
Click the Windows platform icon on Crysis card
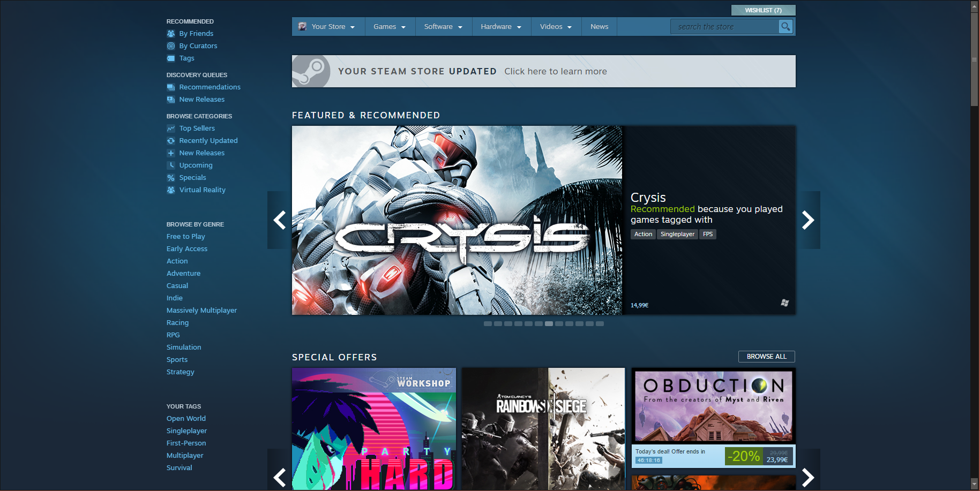pyautogui.click(x=784, y=303)
